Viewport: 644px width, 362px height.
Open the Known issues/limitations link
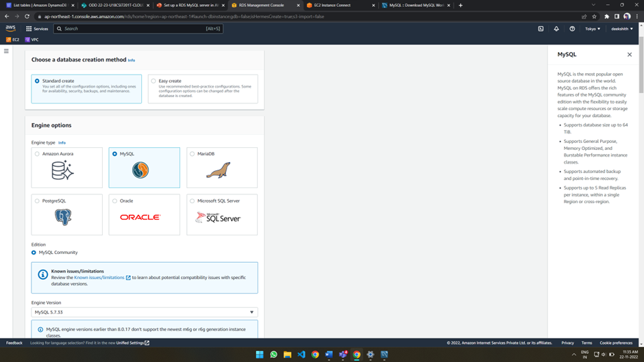102,278
